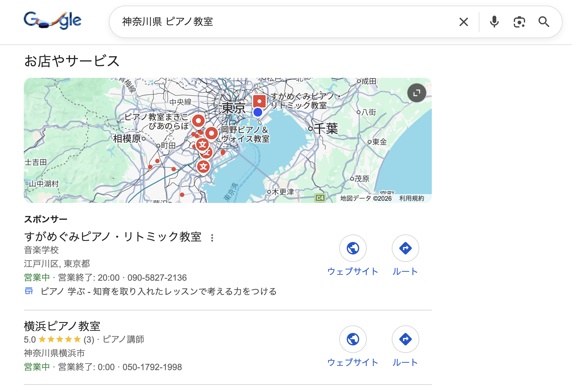Select the すがめぐみピアノ square map pin
The width and height of the screenshot is (572, 392).
pos(259,101)
